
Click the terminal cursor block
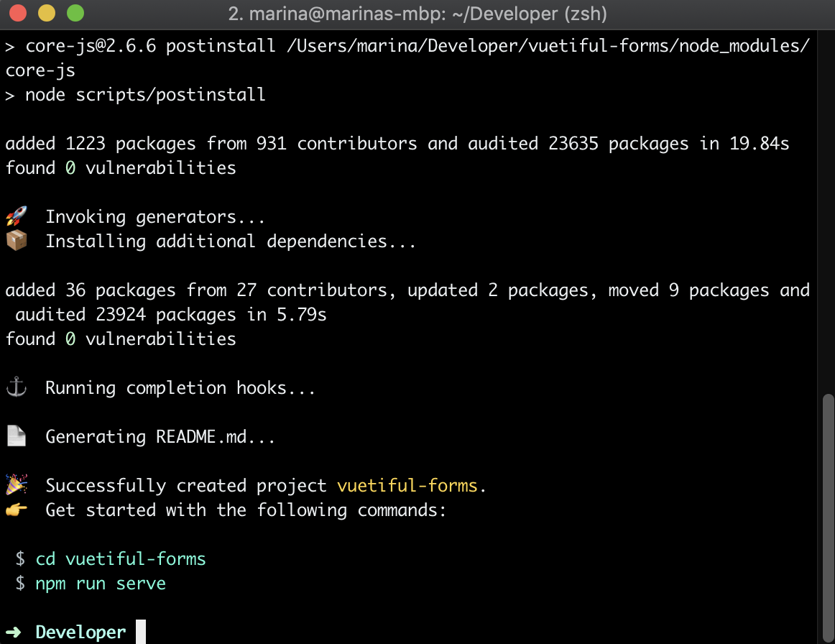[141, 632]
